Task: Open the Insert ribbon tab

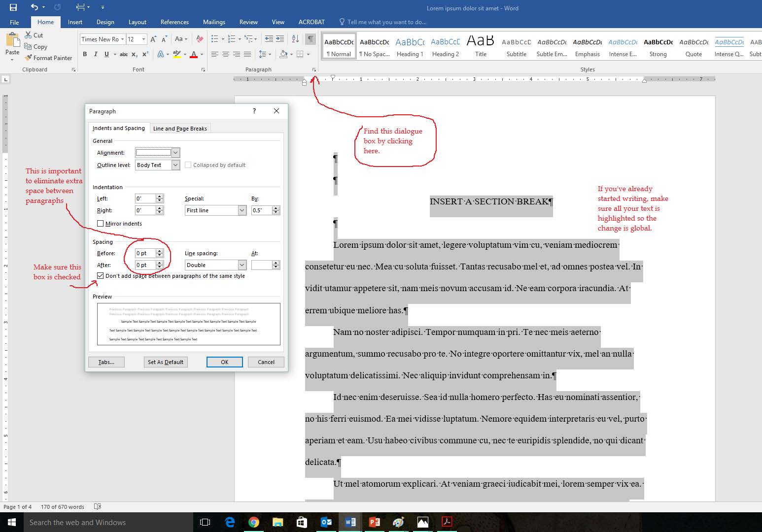Action: tap(75, 22)
